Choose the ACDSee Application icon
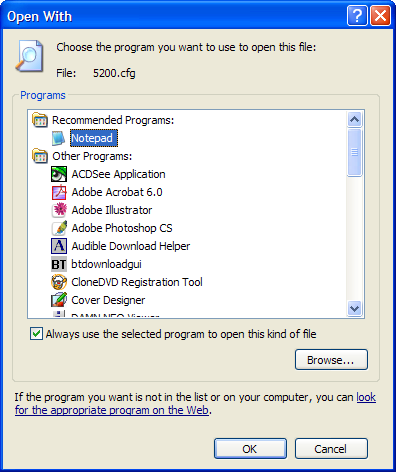The height and width of the screenshot is (472, 396). [x=59, y=174]
